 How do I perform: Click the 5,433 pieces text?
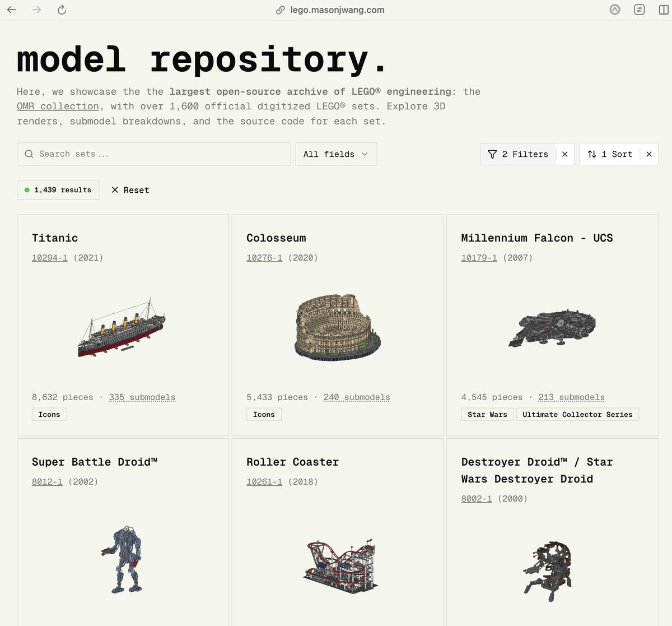click(277, 397)
